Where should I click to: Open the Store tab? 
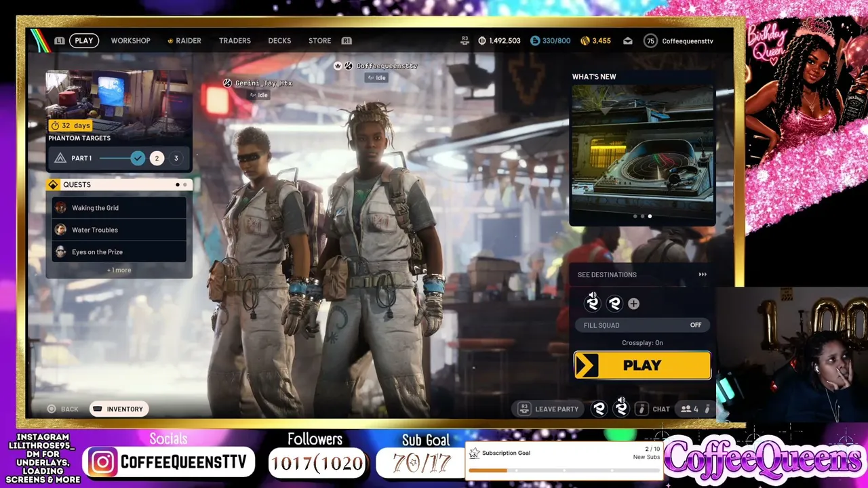320,41
